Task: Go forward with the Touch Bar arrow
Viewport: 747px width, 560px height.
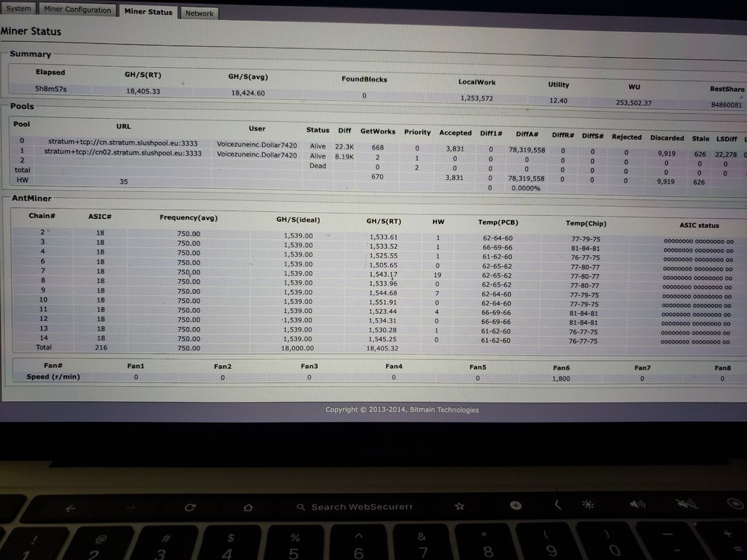Action: pyautogui.click(x=132, y=506)
